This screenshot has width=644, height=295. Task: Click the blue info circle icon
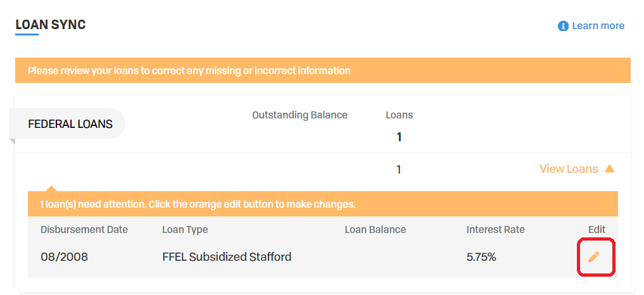point(563,26)
